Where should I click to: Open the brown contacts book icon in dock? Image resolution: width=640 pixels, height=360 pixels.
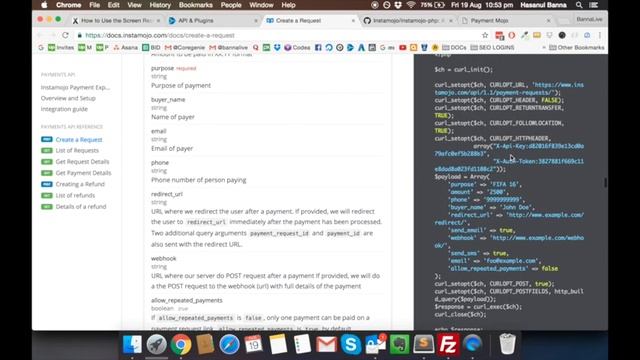point(205,344)
